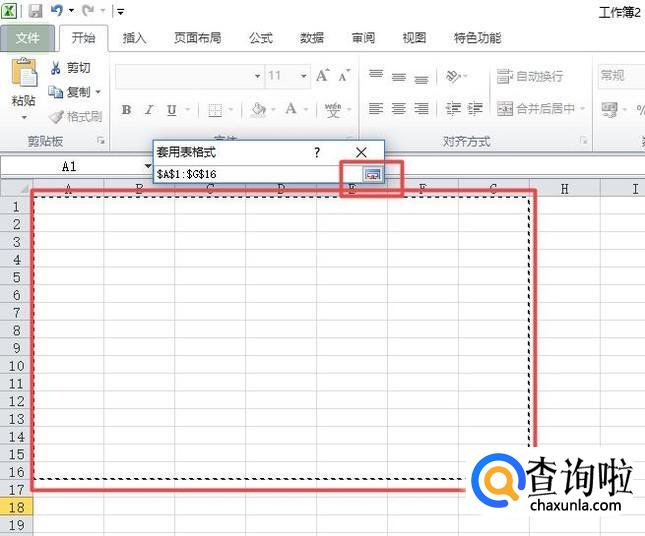Click the text Orientation icon
The image size is (645, 536).
point(453,76)
